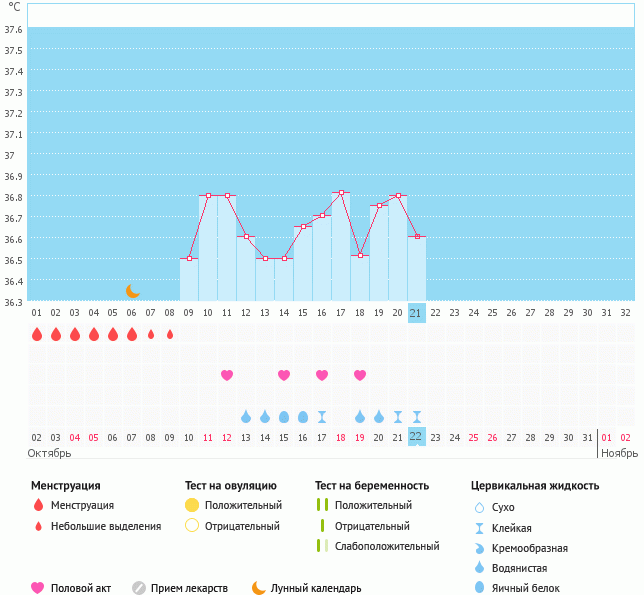Screen dimensions: 644x595
Task: Click the orange moon icon on cycle day 06
Action: (x=133, y=290)
